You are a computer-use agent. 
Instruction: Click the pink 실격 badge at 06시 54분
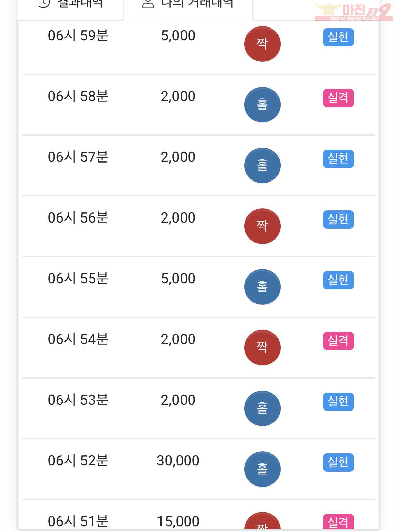pyautogui.click(x=338, y=341)
